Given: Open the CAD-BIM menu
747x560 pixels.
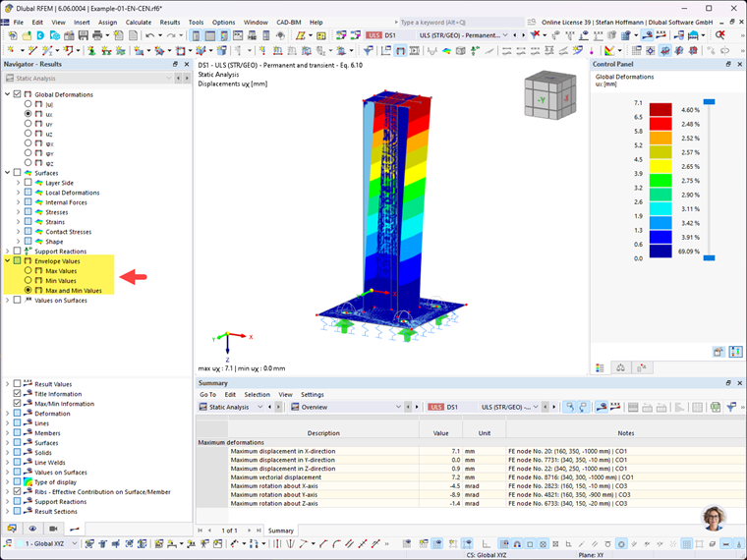Looking at the screenshot, I should 289,22.
